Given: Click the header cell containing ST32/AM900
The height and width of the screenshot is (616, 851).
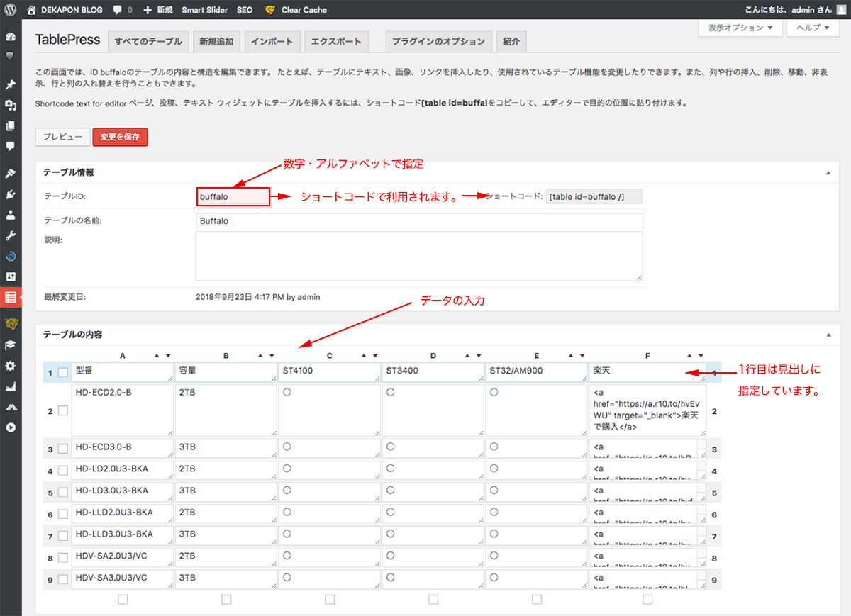Looking at the screenshot, I should click(537, 372).
